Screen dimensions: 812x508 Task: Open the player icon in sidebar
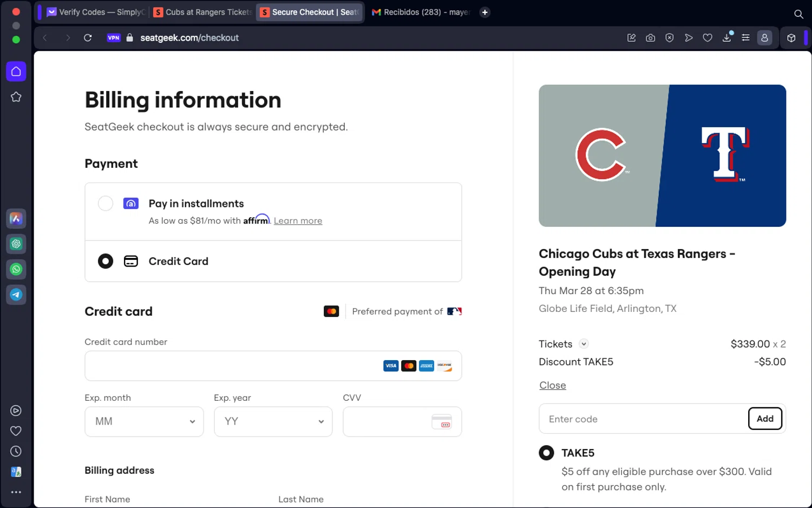pos(16,411)
